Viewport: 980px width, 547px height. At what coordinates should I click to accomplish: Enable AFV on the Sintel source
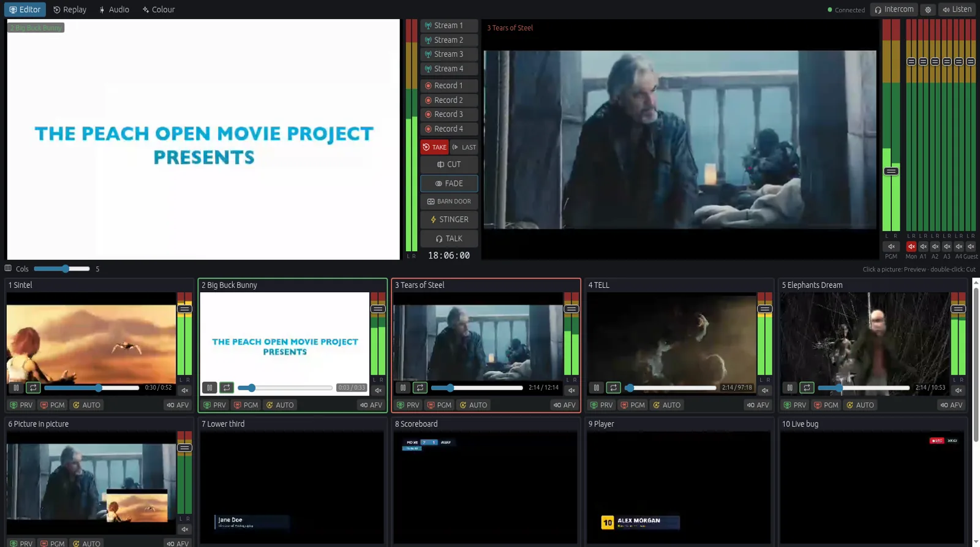click(178, 405)
